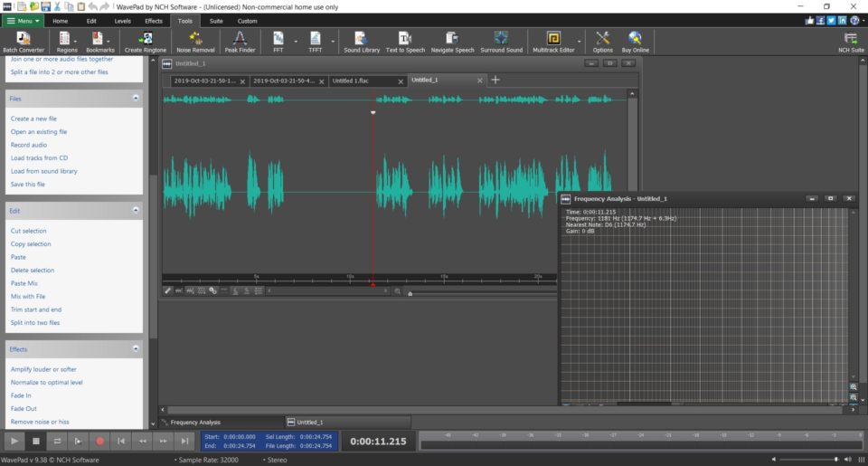Expand the FFT dropdown arrow
The height and width of the screenshot is (466, 868).
pos(296,42)
